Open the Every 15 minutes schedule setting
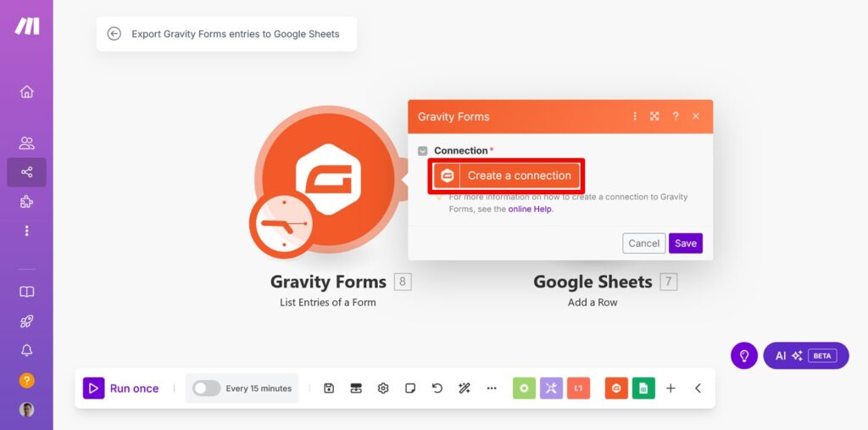The width and height of the screenshot is (868, 430). tap(259, 388)
